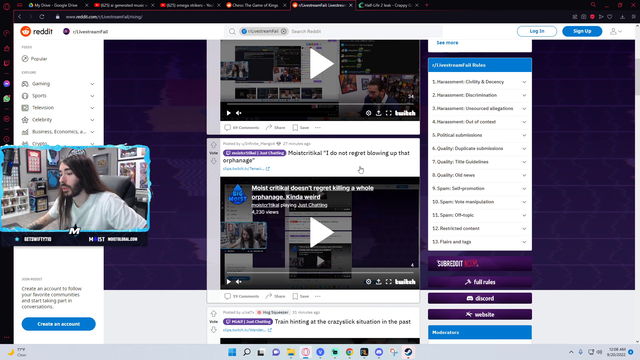Mute the top Twitch clip audio
Screen dimensions: 640x360
(x=239, y=113)
